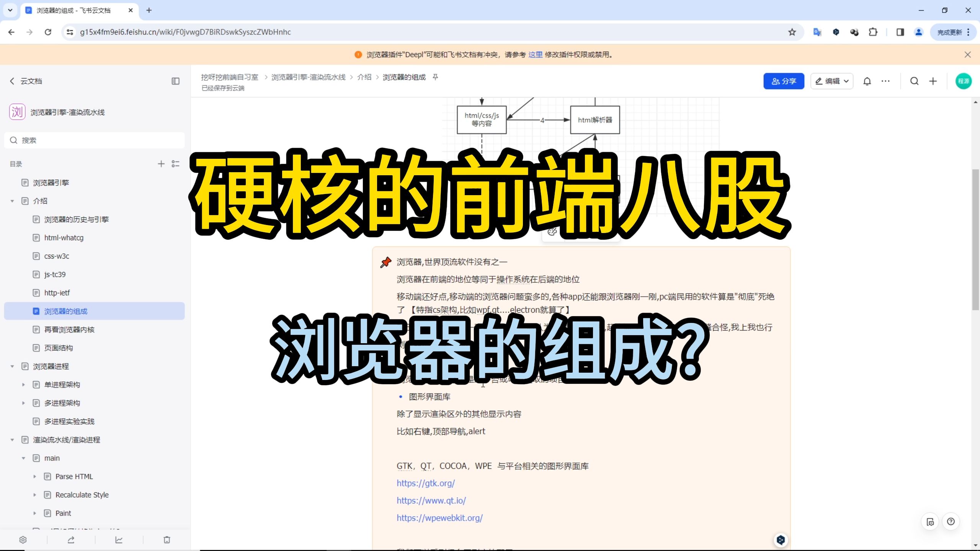Viewport: 980px width, 551px height.
Task: Click the share arrow icon at sidebar bottom
Action: pyautogui.click(x=71, y=540)
